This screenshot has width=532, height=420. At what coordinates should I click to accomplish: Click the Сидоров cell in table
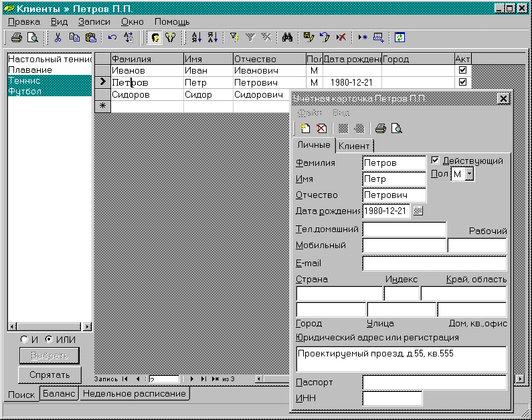tap(147, 94)
